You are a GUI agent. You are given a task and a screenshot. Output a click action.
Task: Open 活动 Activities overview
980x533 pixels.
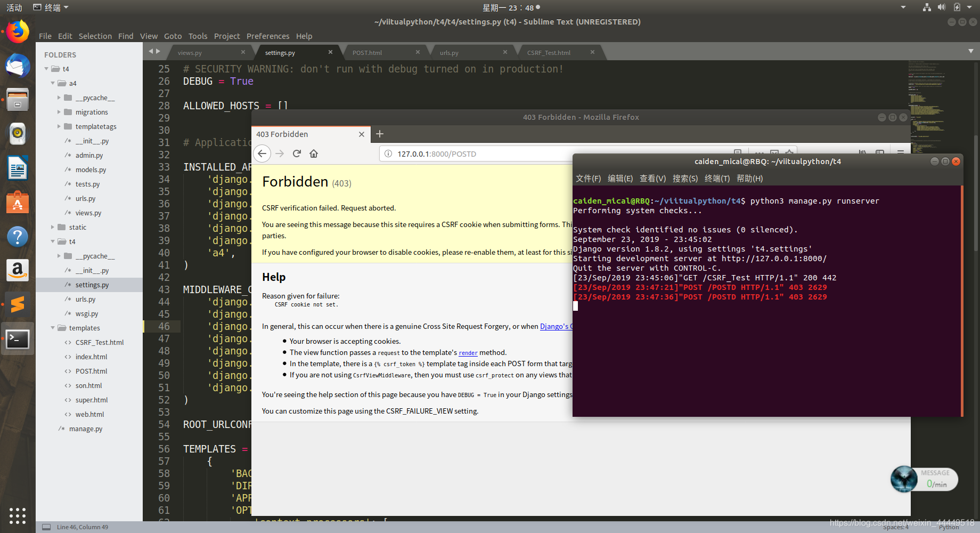click(x=14, y=7)
